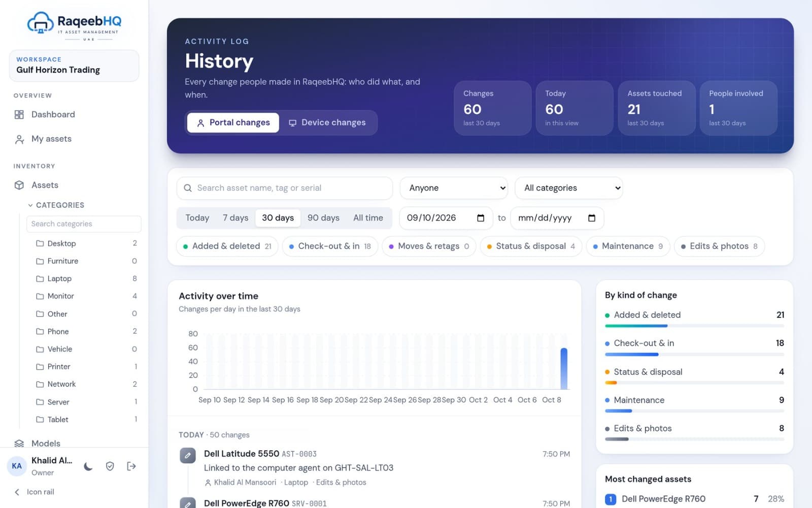Toggle the Check-out & in filter chip
Screen dimensions: 812x508
pos(330,246)
